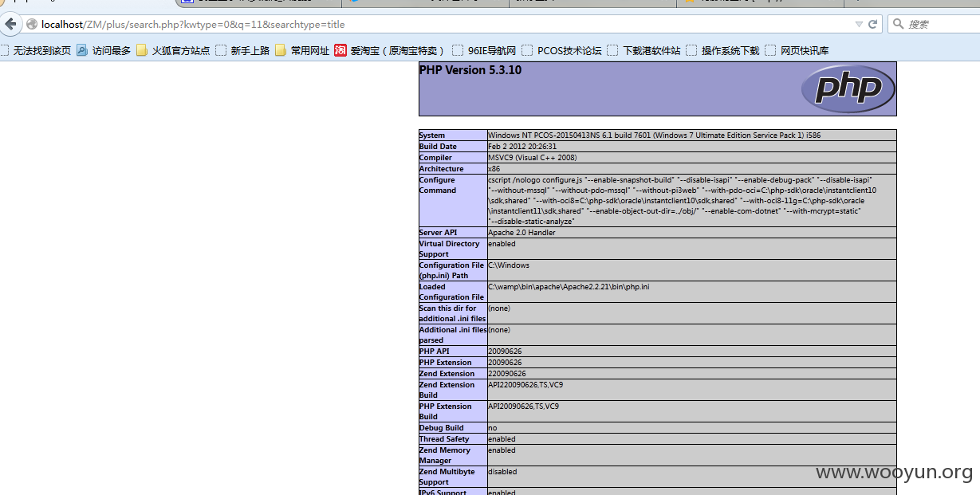Click the globe site identity icon
The height and width of the screenshot is (495, 980).
[32, 25]
